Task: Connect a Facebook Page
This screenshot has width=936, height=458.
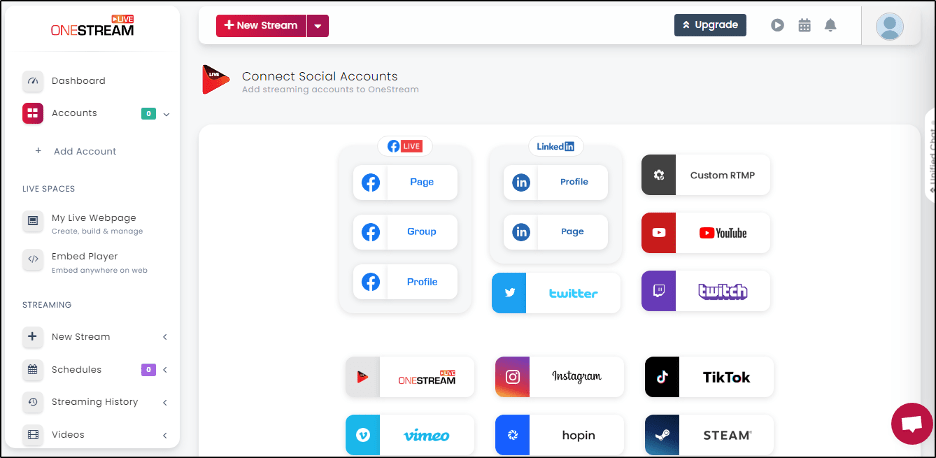Action: click(405, 183)
